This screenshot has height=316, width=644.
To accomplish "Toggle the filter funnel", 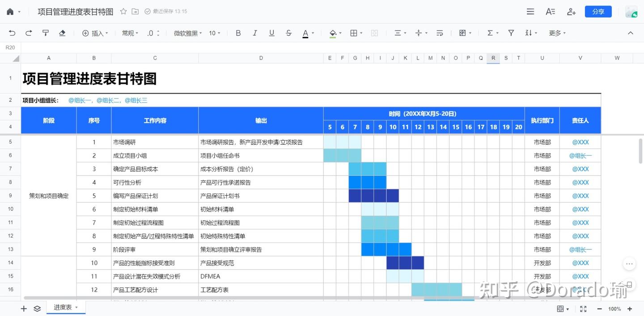I will click(511, 33).
